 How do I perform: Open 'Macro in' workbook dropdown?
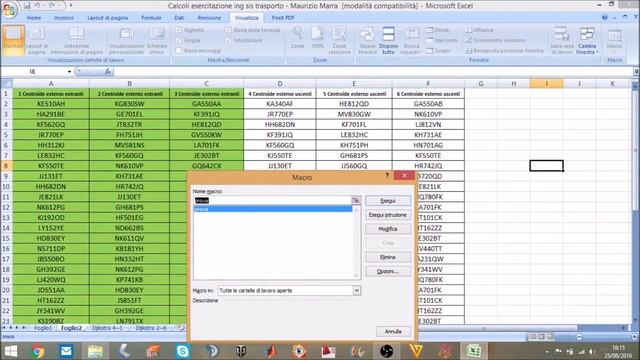(356, 291)
